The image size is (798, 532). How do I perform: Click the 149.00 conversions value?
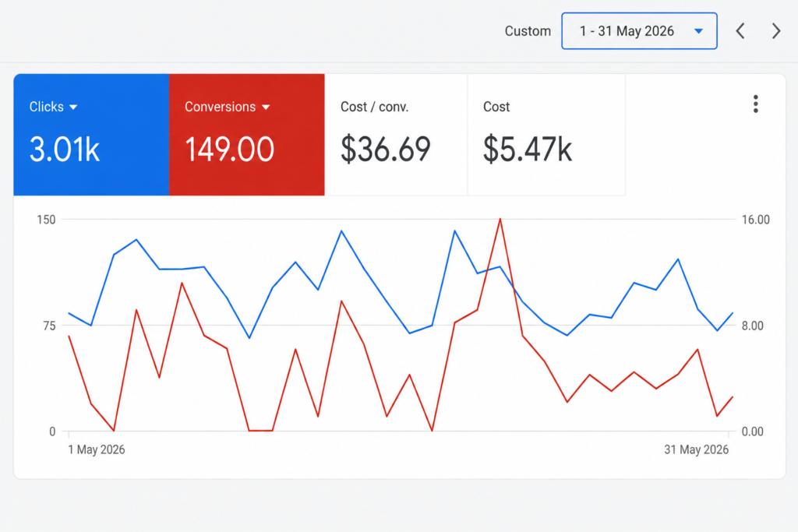click(x=230, y=150)
